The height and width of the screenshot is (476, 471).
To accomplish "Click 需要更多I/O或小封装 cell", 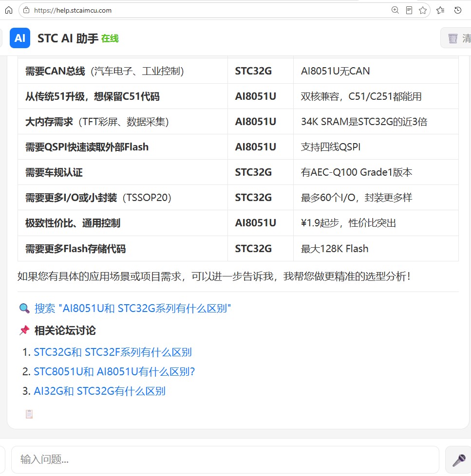I will [123, 198].
